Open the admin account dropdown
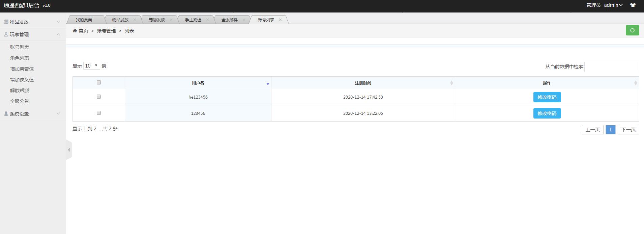Image resolution: width=644 pixels, height=234 pixels. [613, 5]
